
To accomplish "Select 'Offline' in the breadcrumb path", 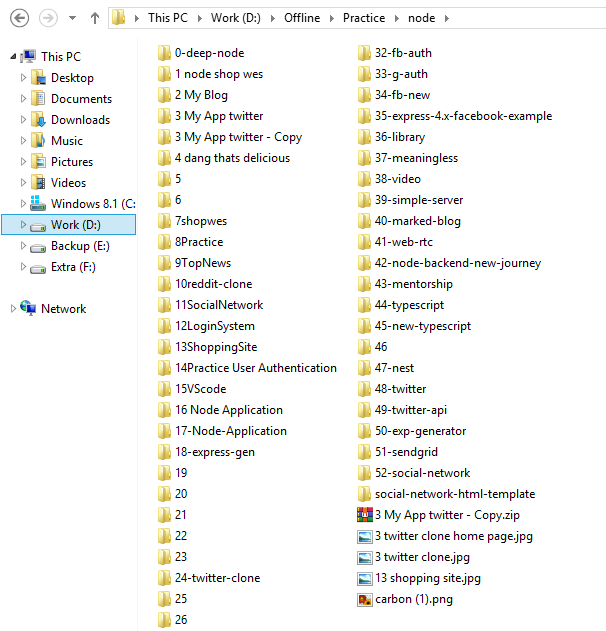I will pos(302,18).
